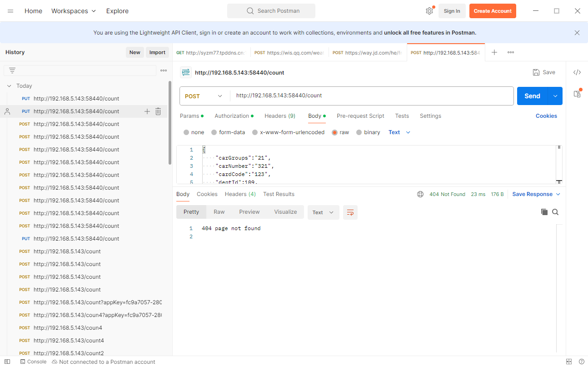Screen dimensions: 588x367
Task: Click the Sign In button
Action: click(452, 11)
